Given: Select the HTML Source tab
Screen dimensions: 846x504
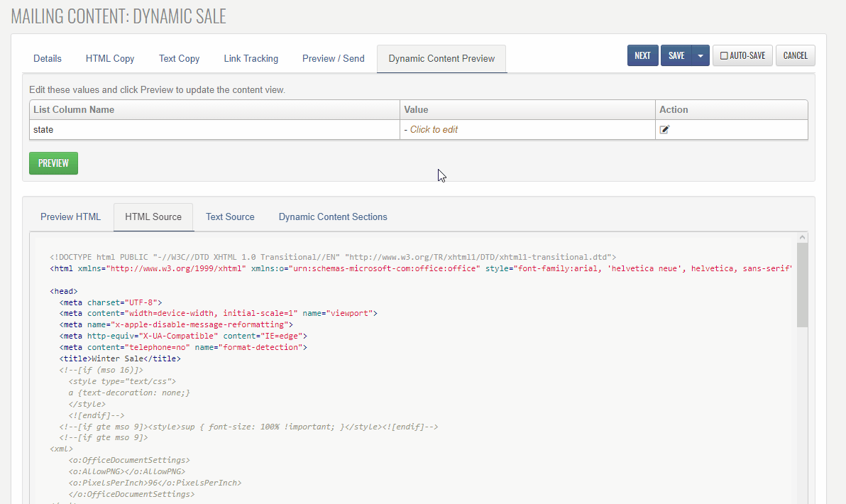Looking at the screenshot, I should (x=153, y=217).
